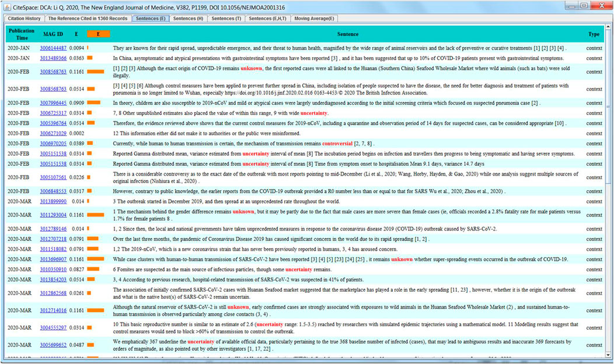Click the E value 0.0261
The width and height of the screenshot is (614, 364).
[77, 293]
